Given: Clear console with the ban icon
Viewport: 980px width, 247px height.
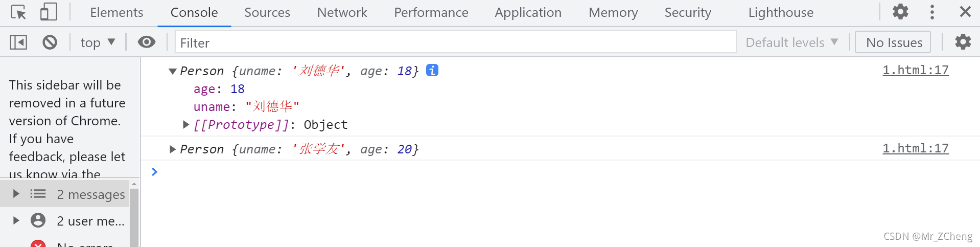Looking at the screenshot, I should tap(50, 42).
